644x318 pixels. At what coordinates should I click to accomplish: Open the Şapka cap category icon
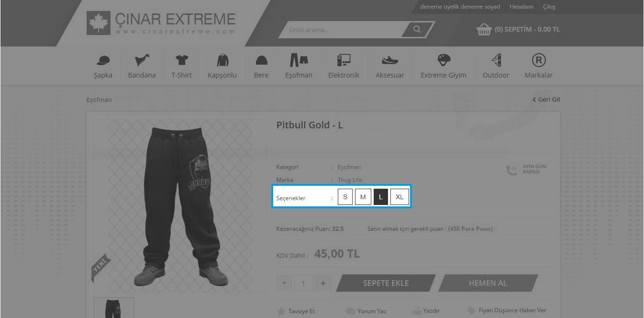pyautogui.click(x=103, y=60)
